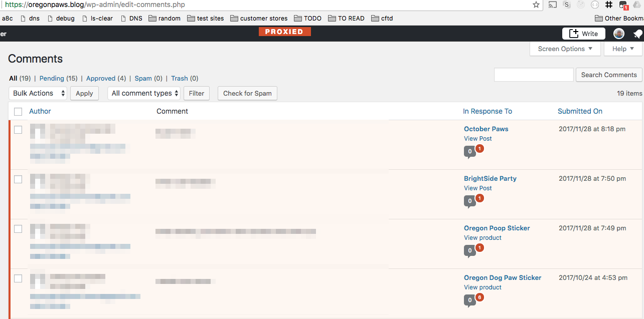Open the Other Bookmarks folder

pyautogui.click(x=619, y=19)
